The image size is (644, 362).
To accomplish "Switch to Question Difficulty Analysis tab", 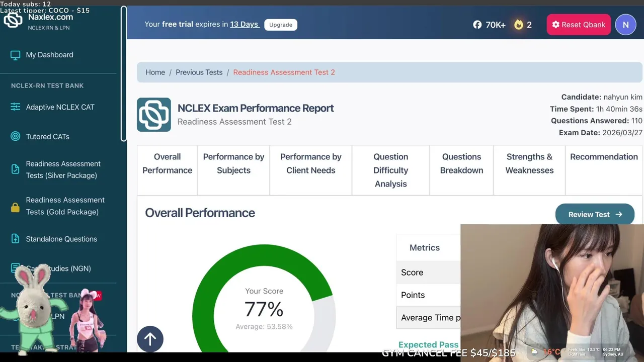I will [390, 170].
